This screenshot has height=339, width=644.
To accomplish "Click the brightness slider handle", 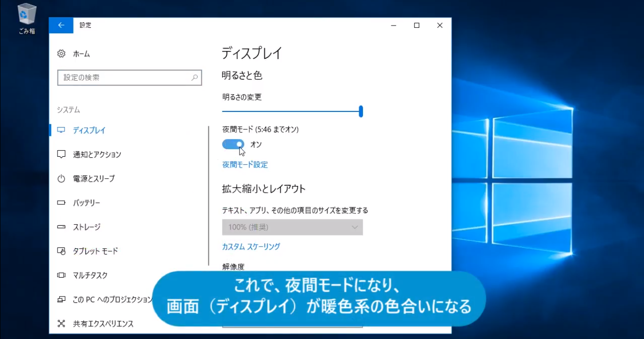I will pos(361,111).
